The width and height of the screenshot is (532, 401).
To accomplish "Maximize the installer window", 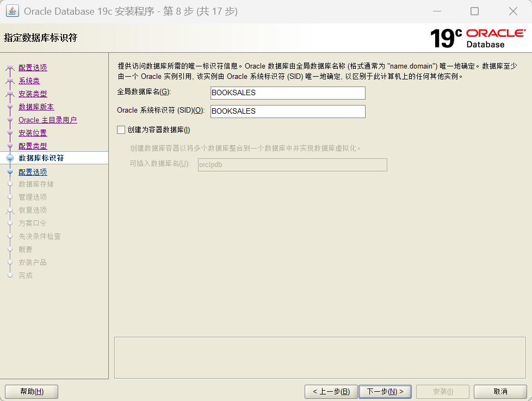I will pos(475,11).
